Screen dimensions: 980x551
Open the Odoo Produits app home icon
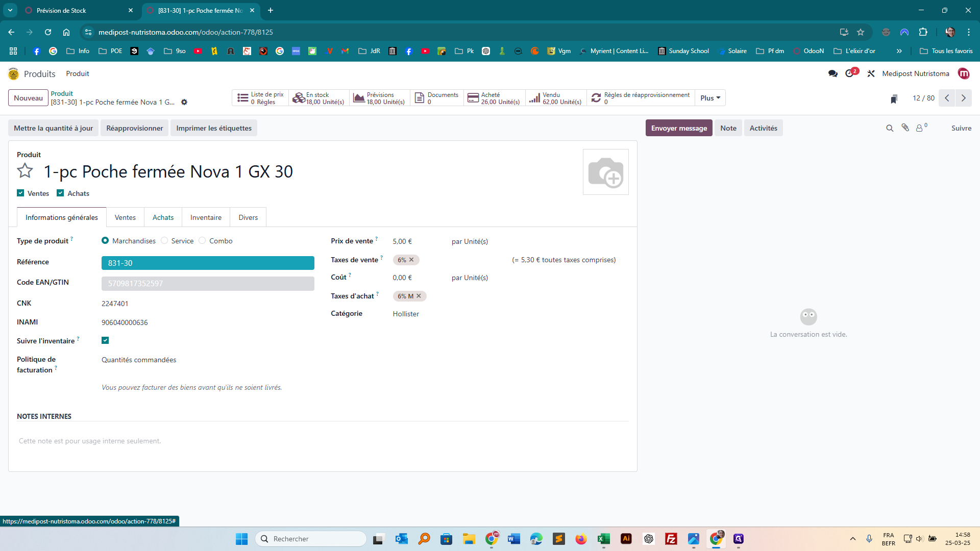tap(14, 74)
